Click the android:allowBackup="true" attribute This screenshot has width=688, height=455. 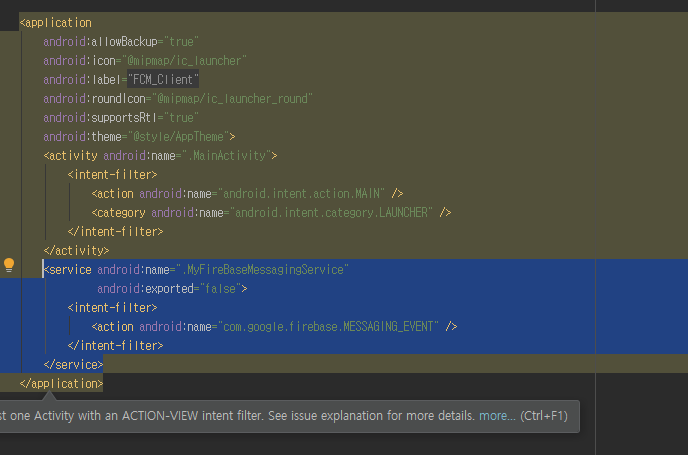tap(121, 42)
